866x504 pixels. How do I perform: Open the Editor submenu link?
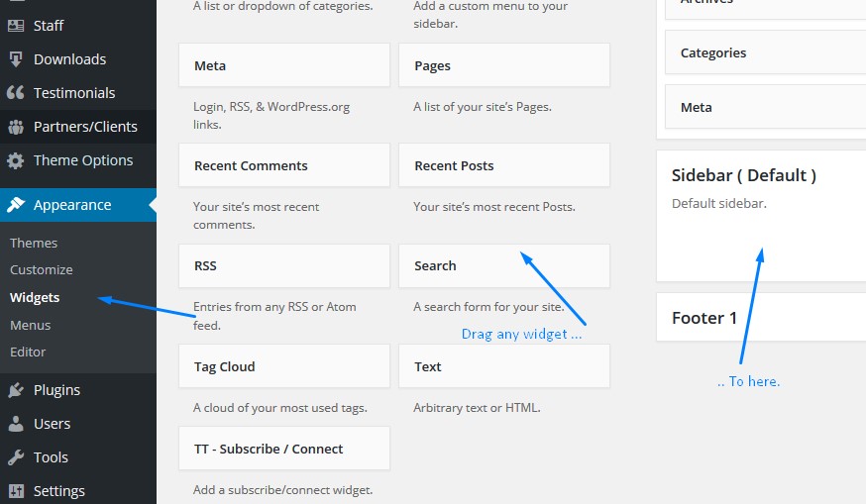[28, 352]
